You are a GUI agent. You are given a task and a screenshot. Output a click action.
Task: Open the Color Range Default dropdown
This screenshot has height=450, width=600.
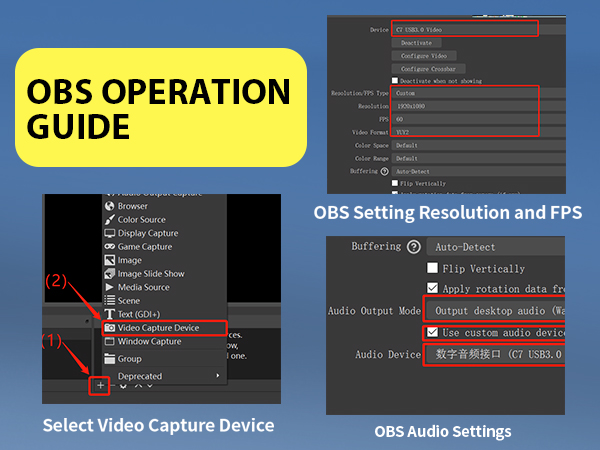478,158
